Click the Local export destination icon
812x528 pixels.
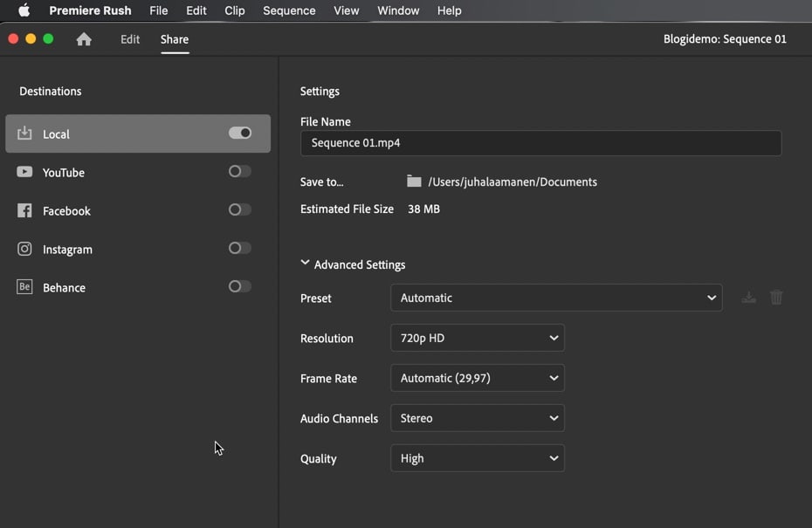click(24, 134)
